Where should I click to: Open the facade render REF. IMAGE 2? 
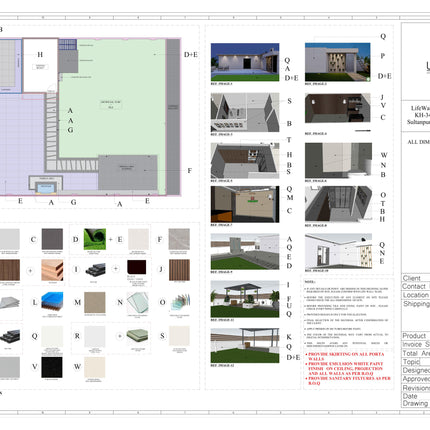pyautogui.click(x=338, y=62)
